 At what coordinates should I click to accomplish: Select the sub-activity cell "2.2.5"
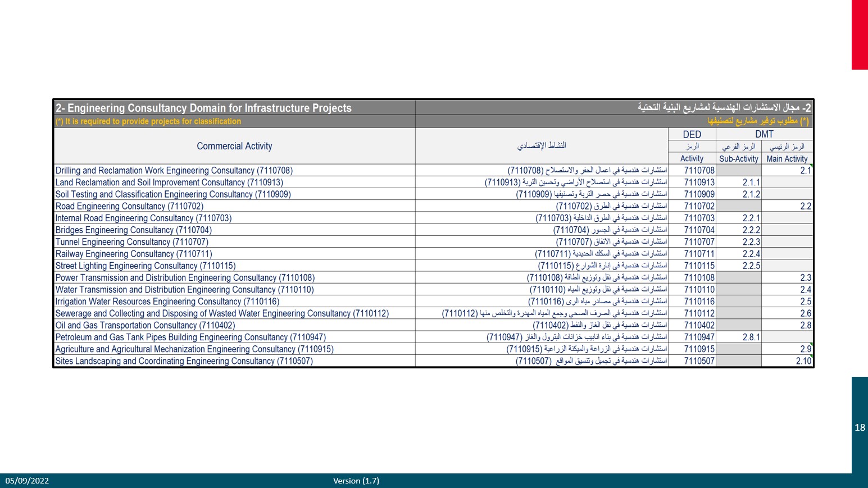click(x=751, y=266)
